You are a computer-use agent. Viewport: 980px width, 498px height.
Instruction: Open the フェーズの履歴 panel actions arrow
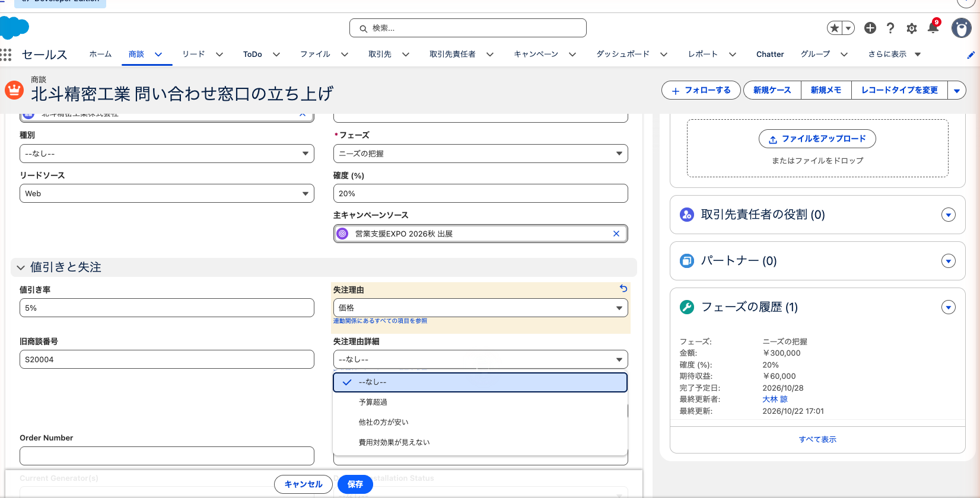[949, 307]
